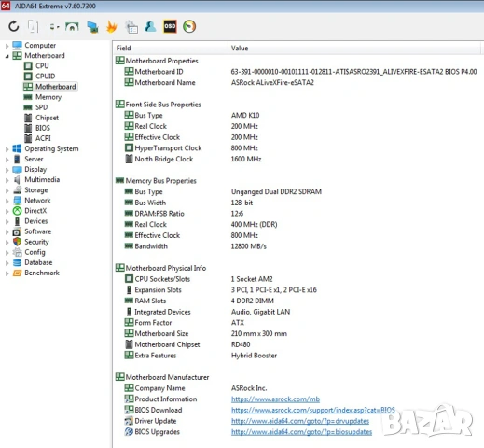The image size is (484, 448).
Task: Select the Config category
Action: (x=35, y=252)
